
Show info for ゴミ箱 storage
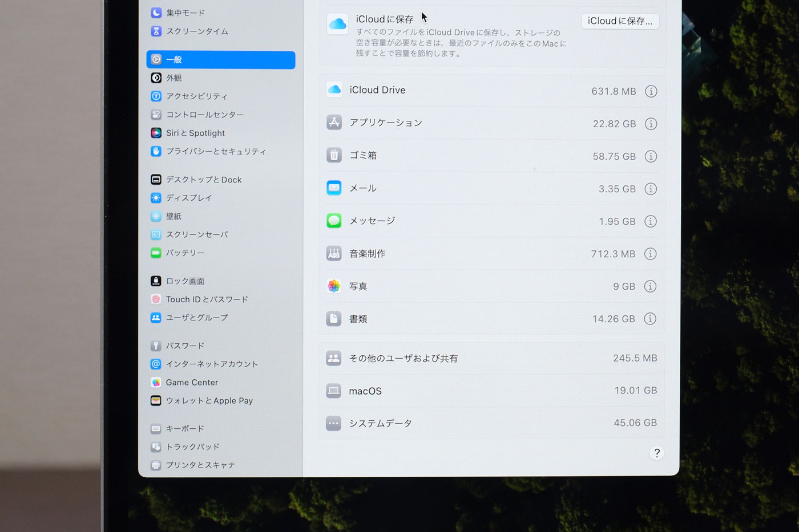[x=651, y=156]
